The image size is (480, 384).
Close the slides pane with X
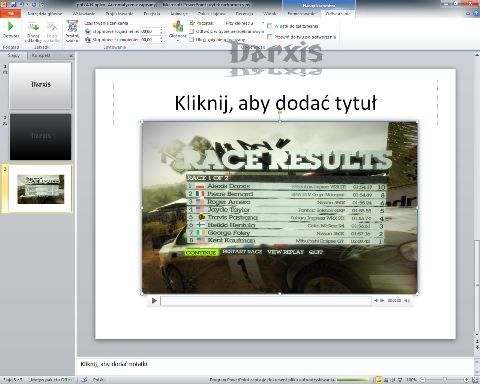point(71,56)
